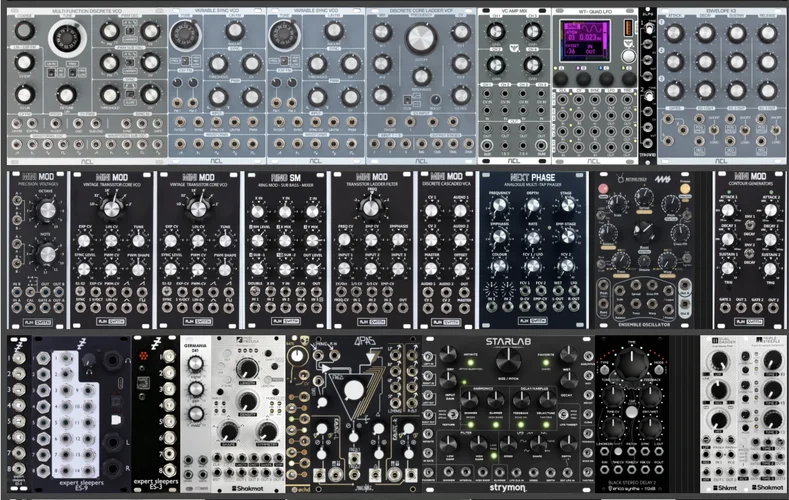This screenshot has width=789, height=500.
Task: Click the L output jack on ES-9
Action: pyautogui.click(x=111, y=443)
